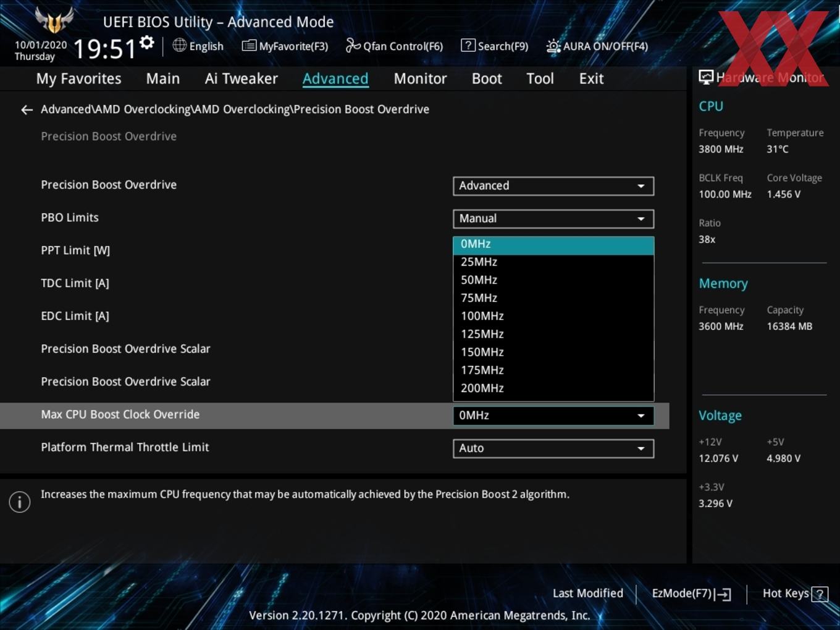Click the EzMode exit arrow icon
Screen dimensions: 840x630
tap(723, 594)
